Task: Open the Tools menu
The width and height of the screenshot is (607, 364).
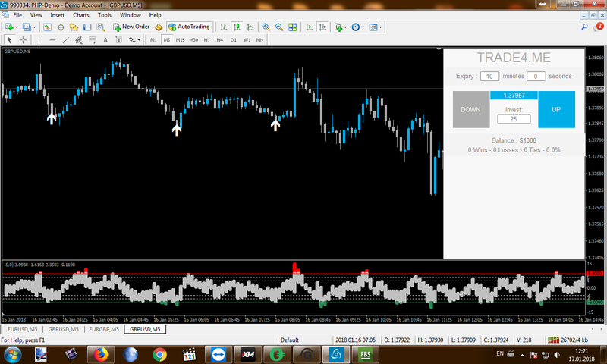Action: [105, 15]
